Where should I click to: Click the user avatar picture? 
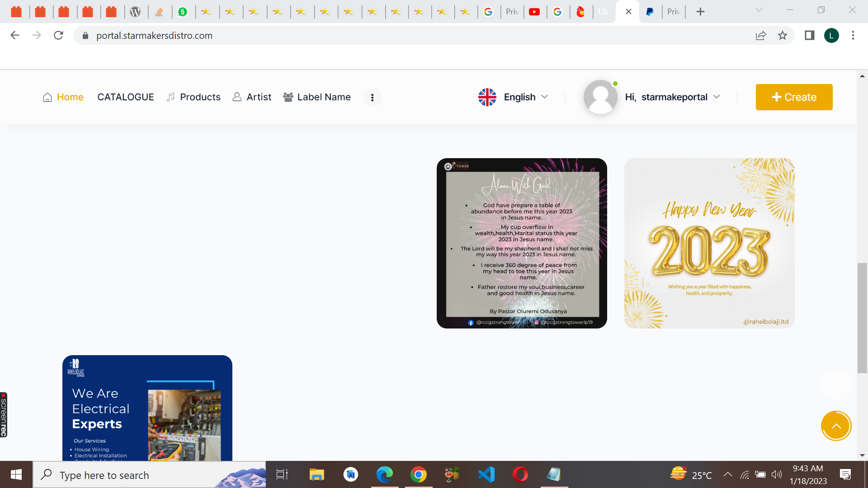pyautogui.click(x=600, y=97)
